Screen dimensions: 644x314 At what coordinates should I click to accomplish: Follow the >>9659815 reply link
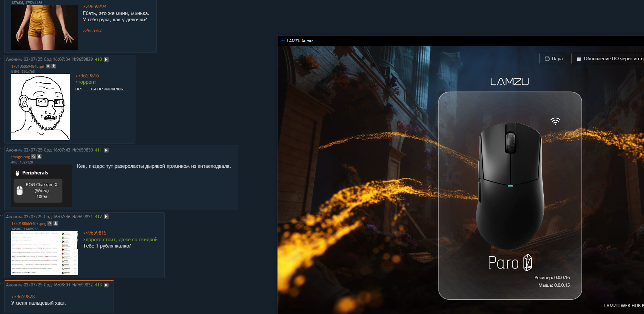coord(95,233)
